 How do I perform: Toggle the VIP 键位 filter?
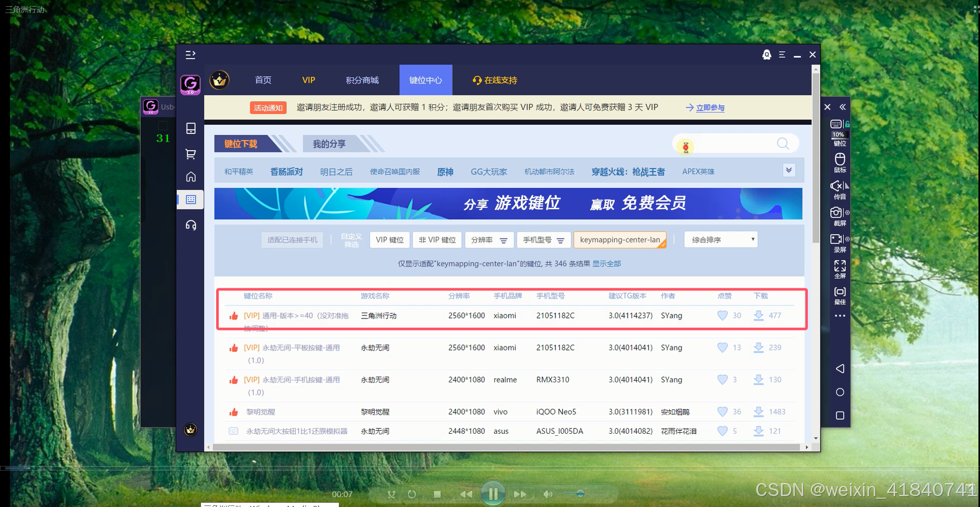pos(390,239)
